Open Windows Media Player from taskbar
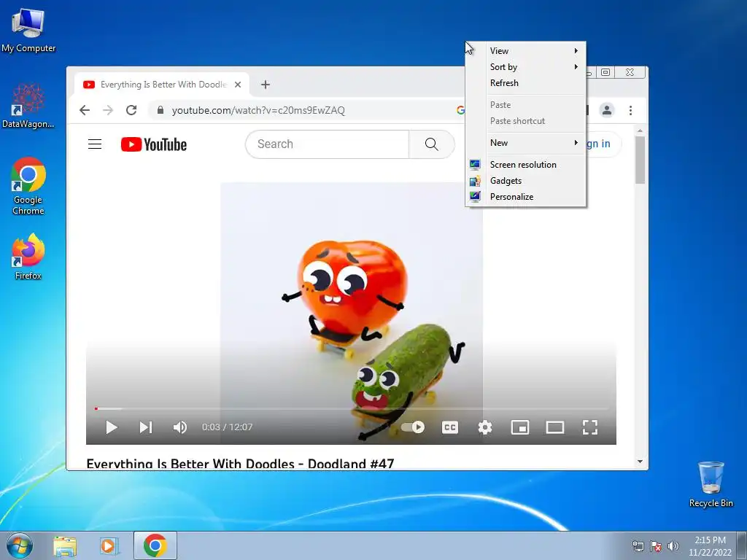Image resolution: width=747 pixels, height=560 pixels. coord(109,545)
